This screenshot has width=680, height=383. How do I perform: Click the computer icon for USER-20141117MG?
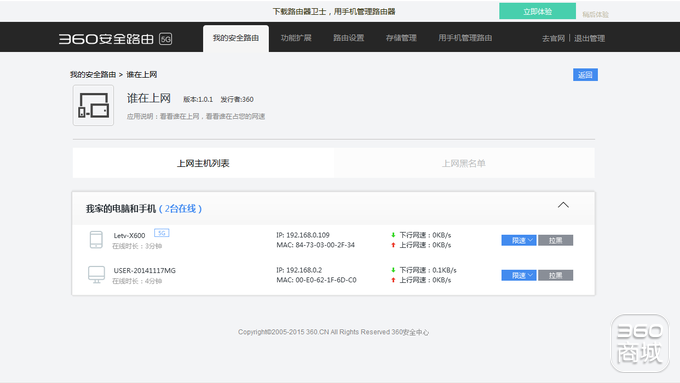tap(96, 275)
